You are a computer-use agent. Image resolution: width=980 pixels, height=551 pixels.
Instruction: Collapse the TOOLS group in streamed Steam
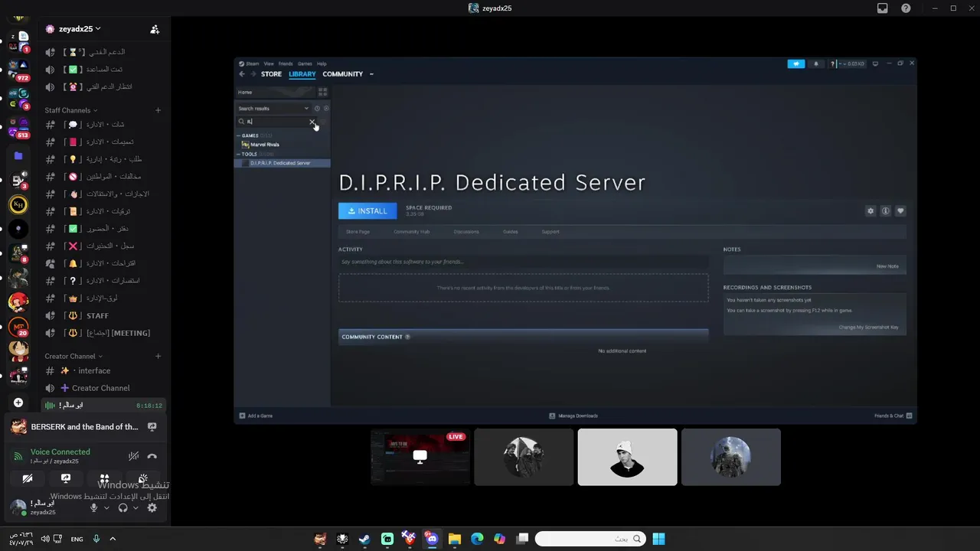(x=239, y=154)
